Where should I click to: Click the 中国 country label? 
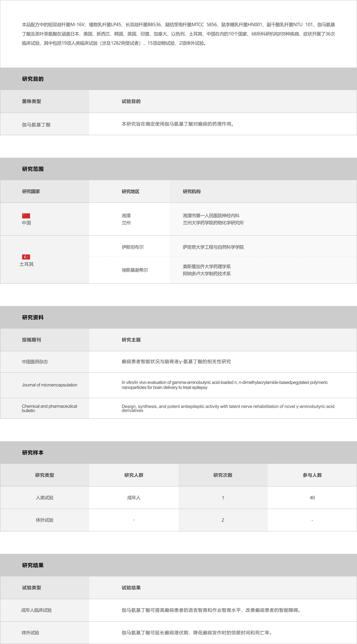(27, 223)
